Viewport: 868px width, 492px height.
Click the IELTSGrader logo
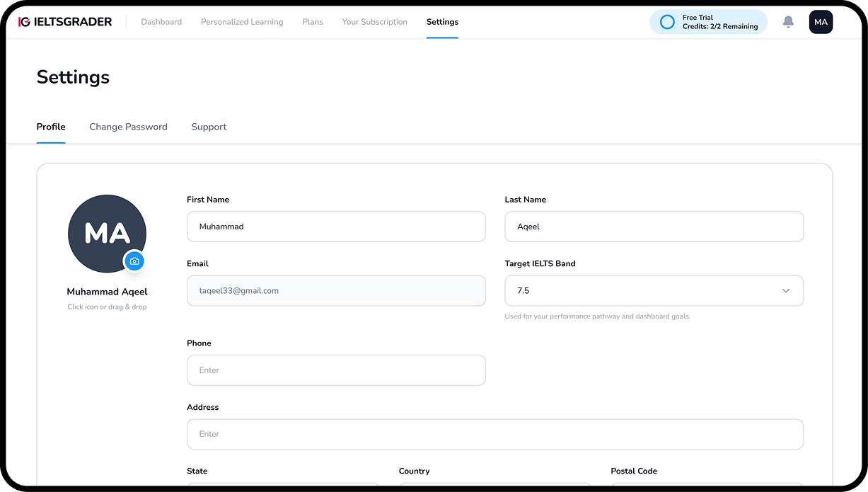(x=65, y=22)
